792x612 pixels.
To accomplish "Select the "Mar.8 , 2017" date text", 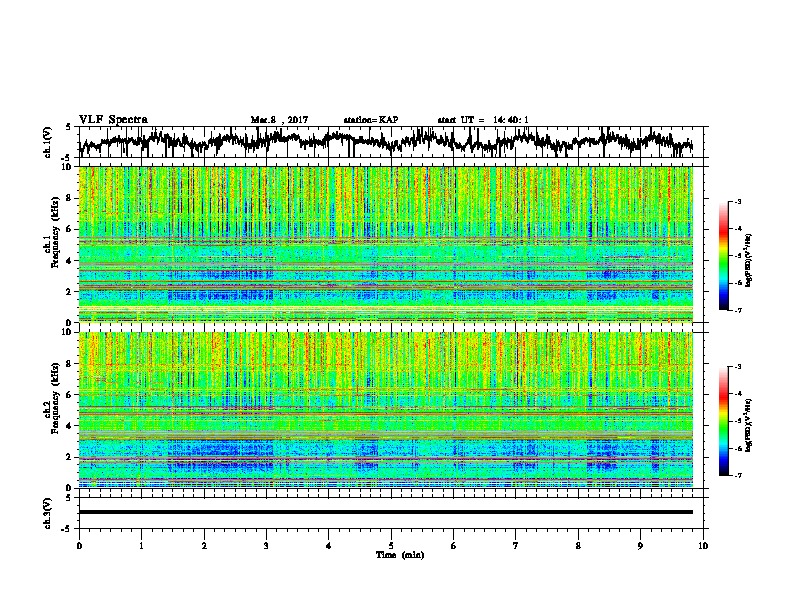I will 279,120.
